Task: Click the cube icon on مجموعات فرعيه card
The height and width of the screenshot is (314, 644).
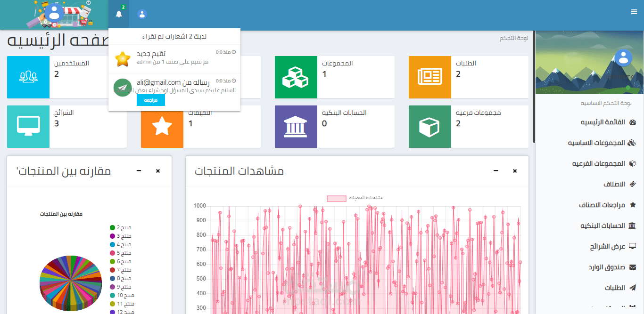Action: point(429,127)
